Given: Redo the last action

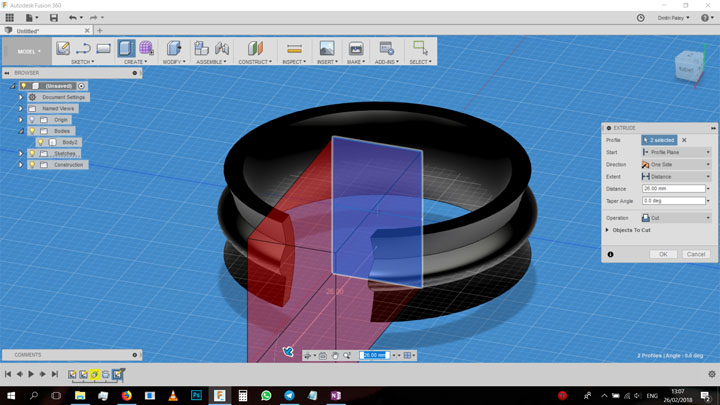Looking at the screenshot, I should pos(93,17).
